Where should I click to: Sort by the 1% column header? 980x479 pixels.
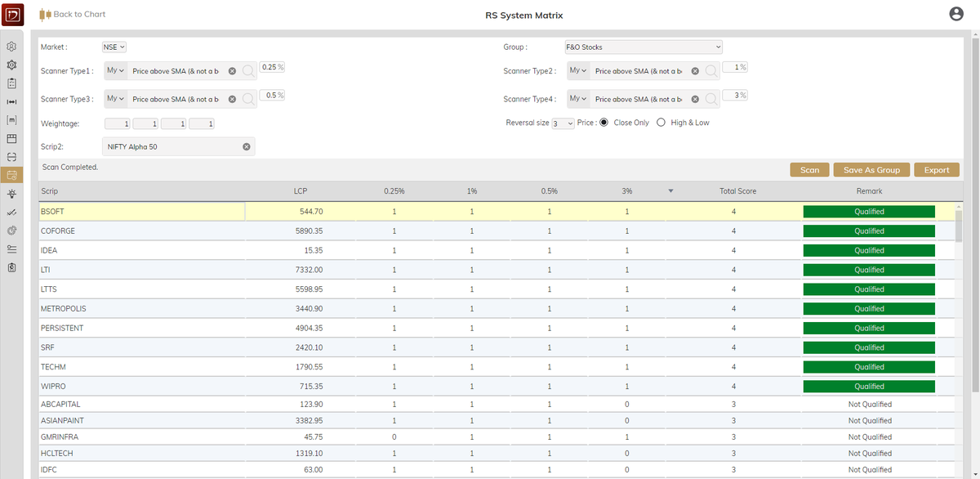[472, 191]
